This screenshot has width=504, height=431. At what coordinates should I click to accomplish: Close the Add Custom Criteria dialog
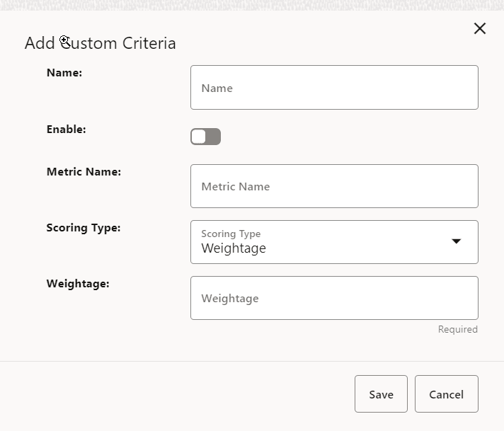click(480, 28)
